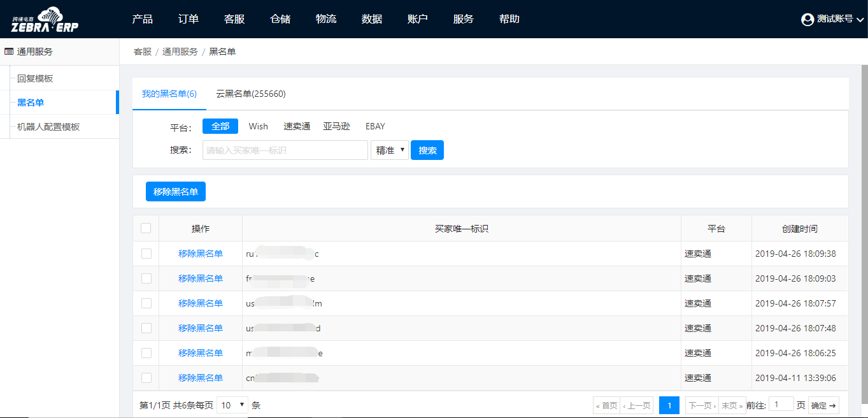Image resolution: width=868 pixels, height=418 pixels.
Task: Switch to the 云黑名单 tab
Action: [x=250, y=94]
